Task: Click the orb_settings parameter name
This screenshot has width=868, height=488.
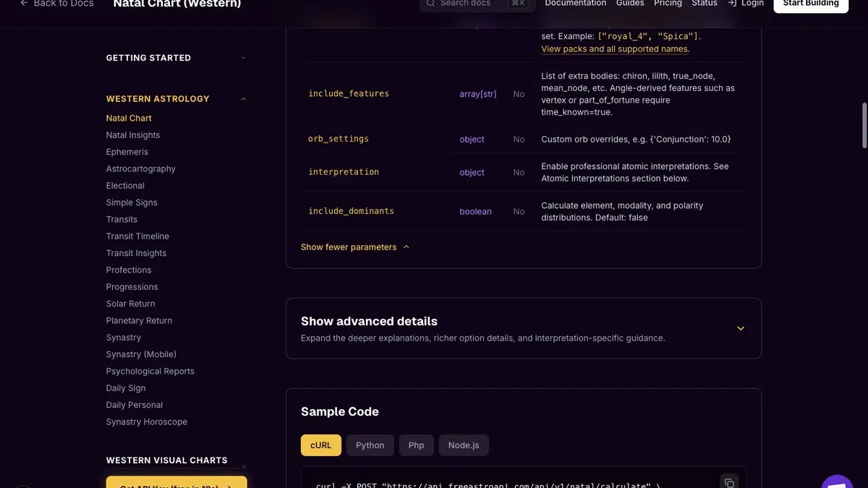Action: tap(339, 139)
